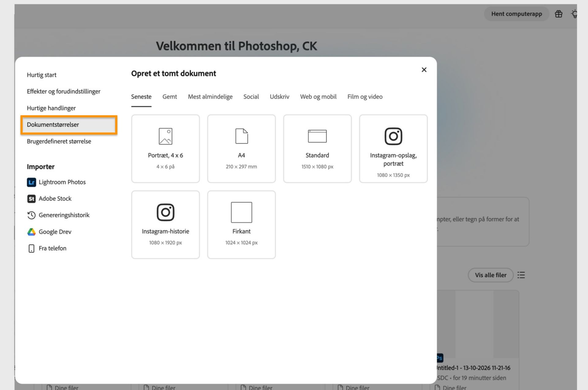
Task: Open the Adobe Stock import label
Action: coord(55,199)
